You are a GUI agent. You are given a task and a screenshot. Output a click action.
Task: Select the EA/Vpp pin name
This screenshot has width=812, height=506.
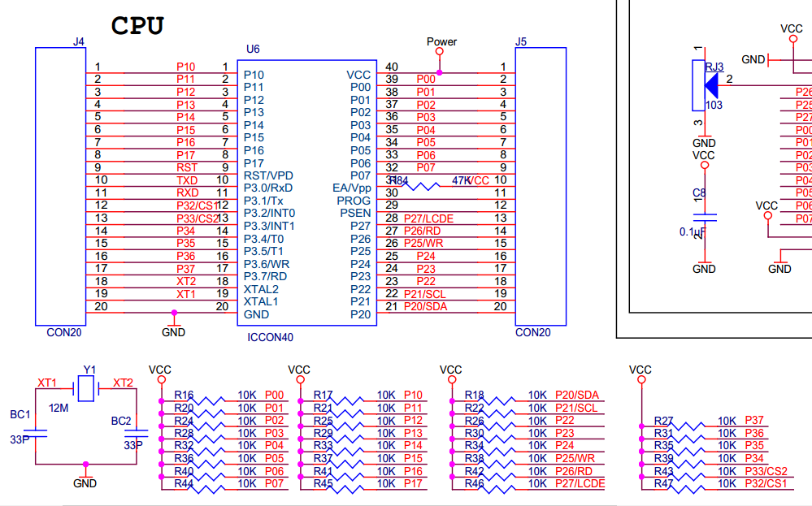point(352,188)
